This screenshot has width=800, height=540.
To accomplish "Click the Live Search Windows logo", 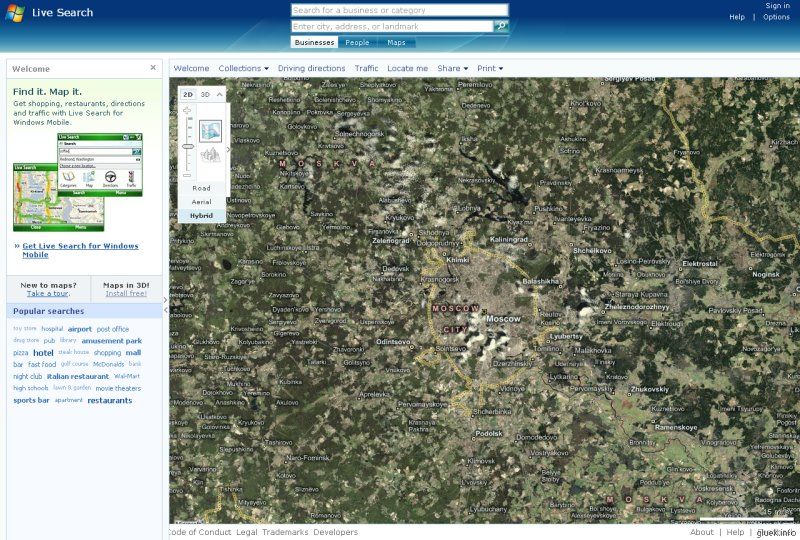I will pos(14,13).
